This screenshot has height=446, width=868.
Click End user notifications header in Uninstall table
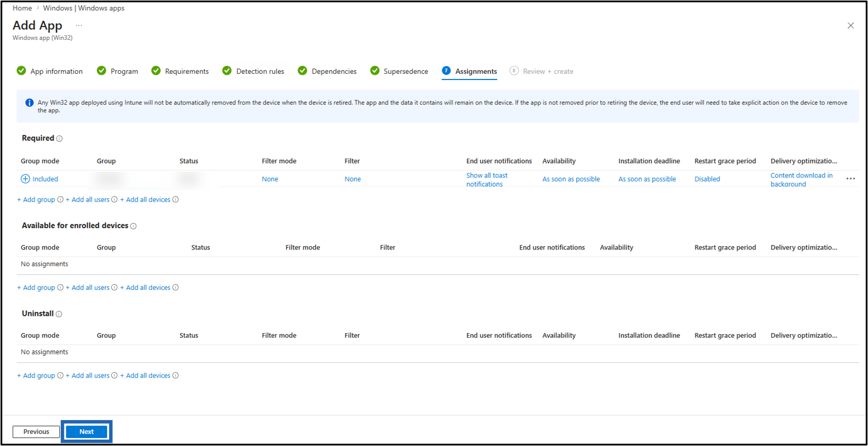coord(499,335)
